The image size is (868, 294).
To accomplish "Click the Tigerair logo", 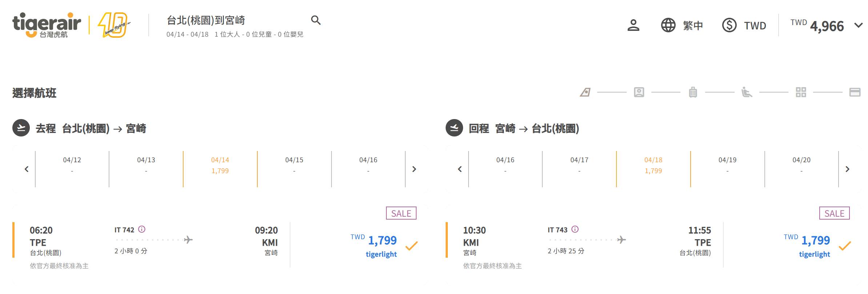I will (x=47, y=25).
